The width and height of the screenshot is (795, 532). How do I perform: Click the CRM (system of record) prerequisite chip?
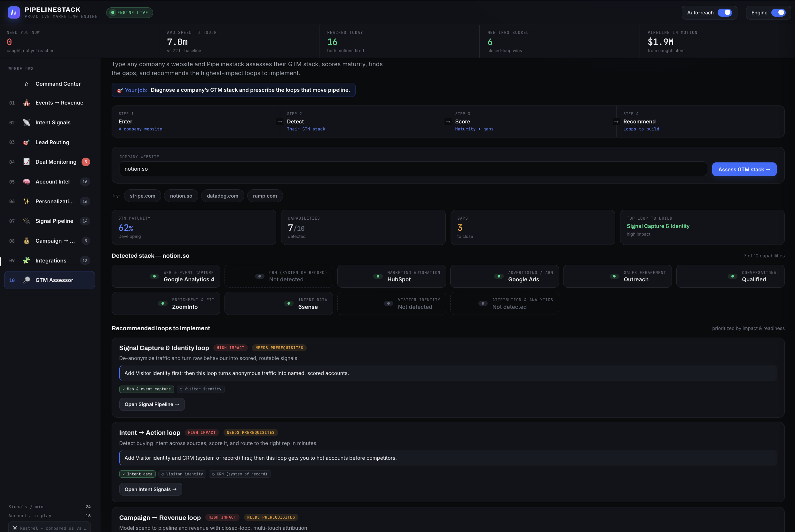click(x=240, y=474)
